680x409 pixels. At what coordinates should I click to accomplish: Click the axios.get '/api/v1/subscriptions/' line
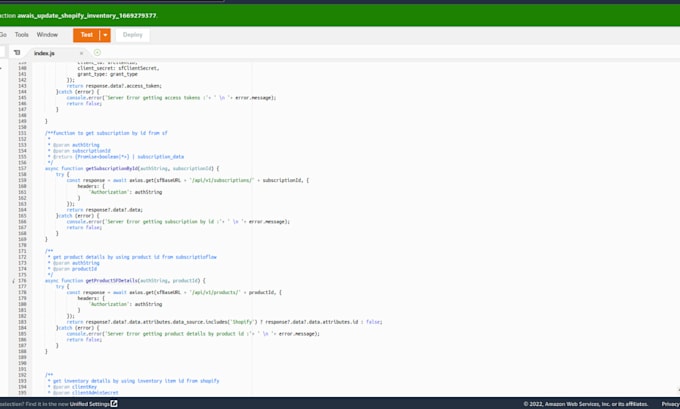click(188, 180)
